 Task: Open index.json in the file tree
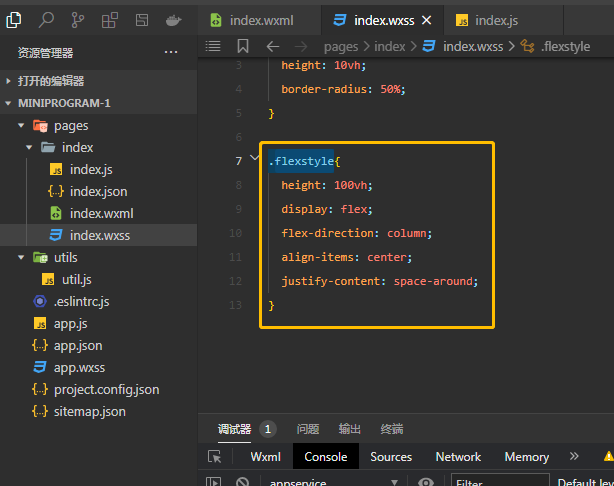point(98,192)
